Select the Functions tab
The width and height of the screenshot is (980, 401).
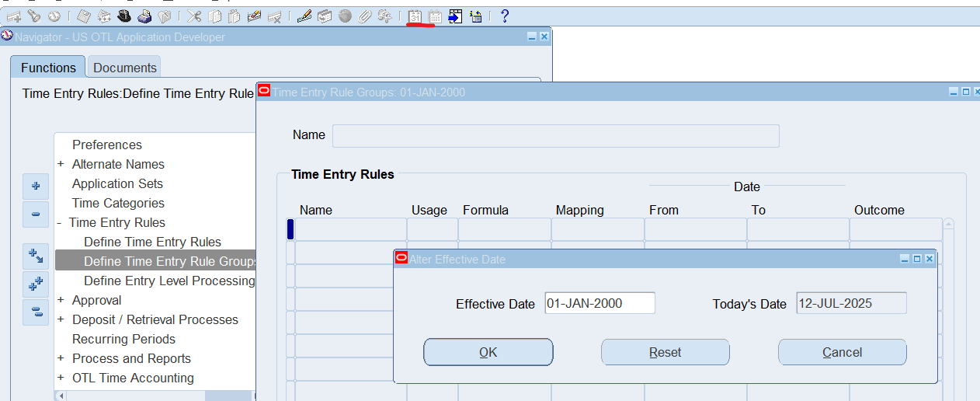click(x=48, y=68)
